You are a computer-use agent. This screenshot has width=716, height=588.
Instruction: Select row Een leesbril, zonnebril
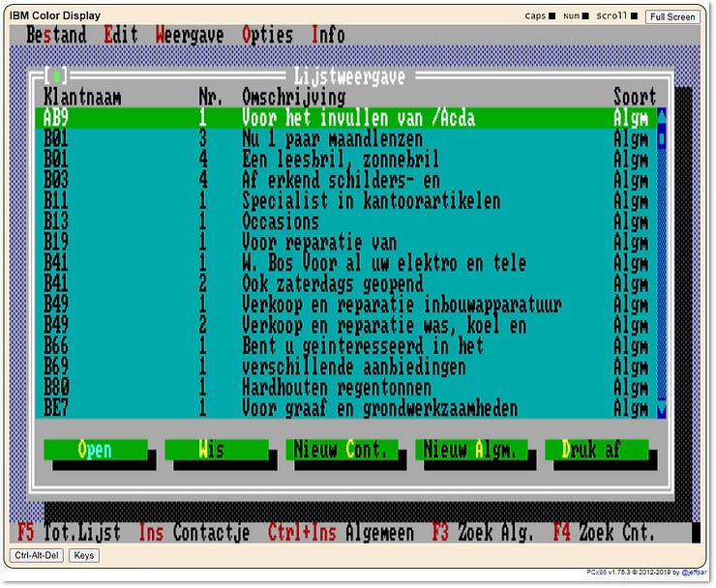point(345,160)
